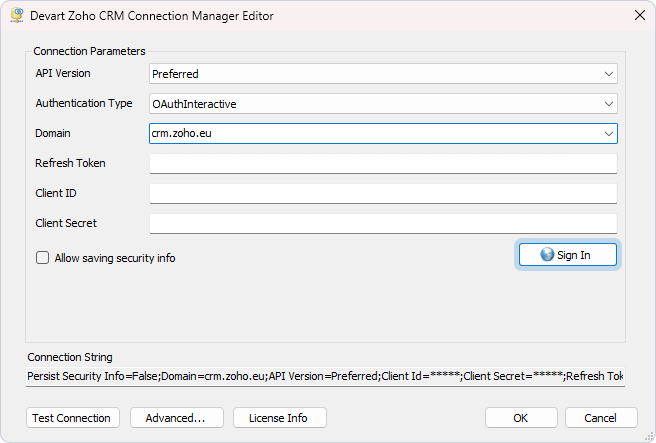Open the API Version dropdown

tap(608, 74)
